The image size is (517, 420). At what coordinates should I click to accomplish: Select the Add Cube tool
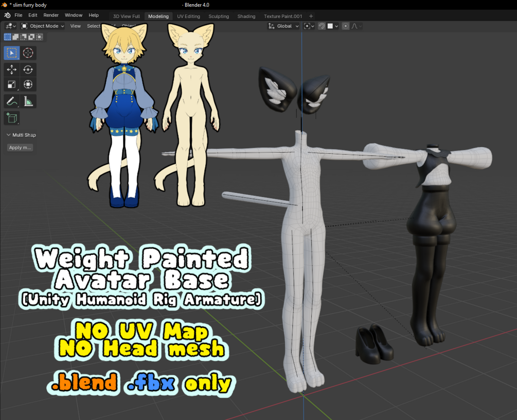(x=11, y=118)
